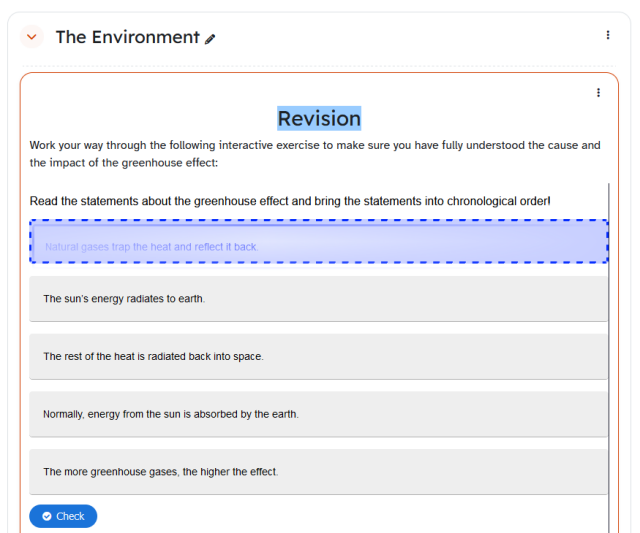Click the exercise's vertical scrollbar
Screen dimensions: 640x533
608,350
